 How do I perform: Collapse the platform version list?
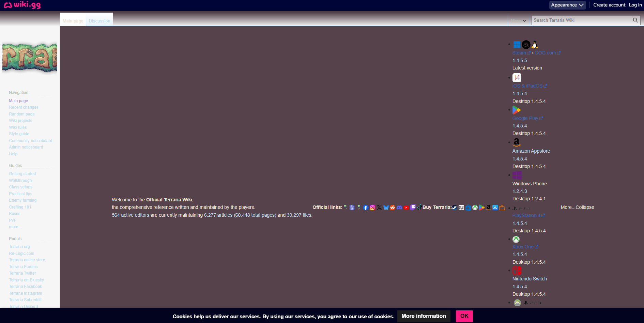click(x=585, y=207)
